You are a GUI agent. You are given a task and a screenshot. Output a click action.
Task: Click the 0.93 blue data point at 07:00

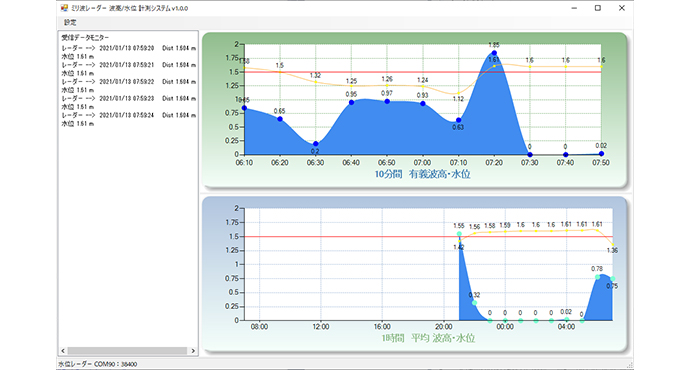coord(423,104)
